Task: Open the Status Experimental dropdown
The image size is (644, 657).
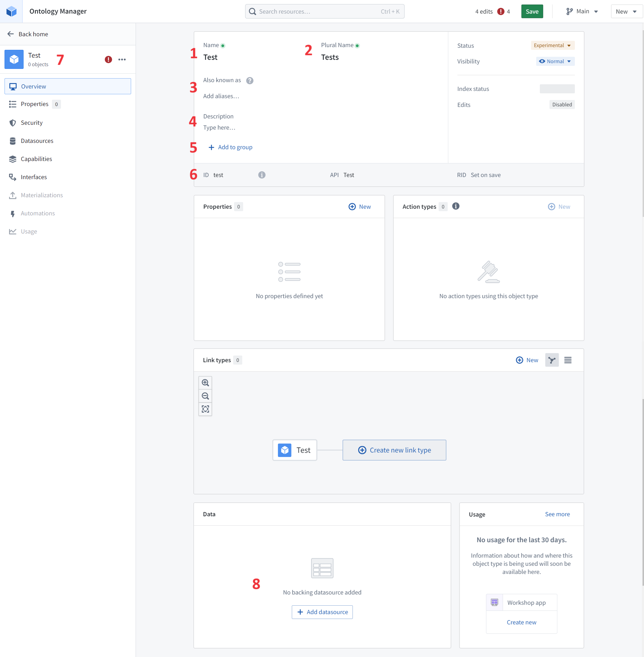Action: point(552,45)
